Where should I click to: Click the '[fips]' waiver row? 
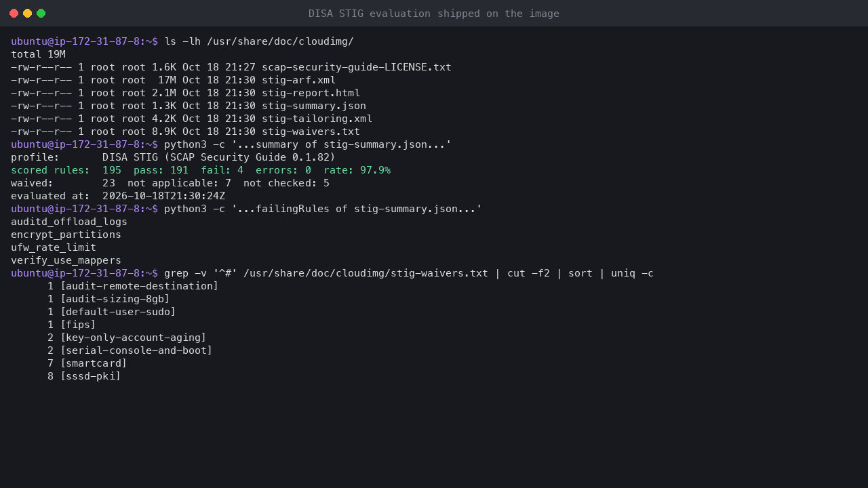click(72, 325)
